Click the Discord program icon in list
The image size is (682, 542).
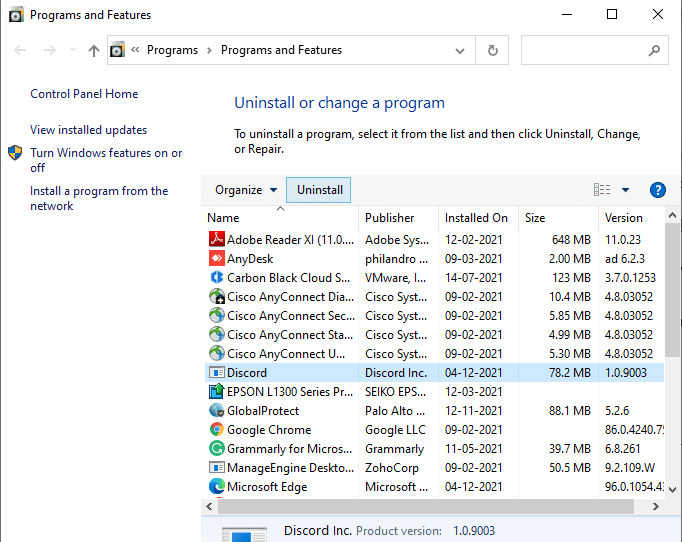217,373
